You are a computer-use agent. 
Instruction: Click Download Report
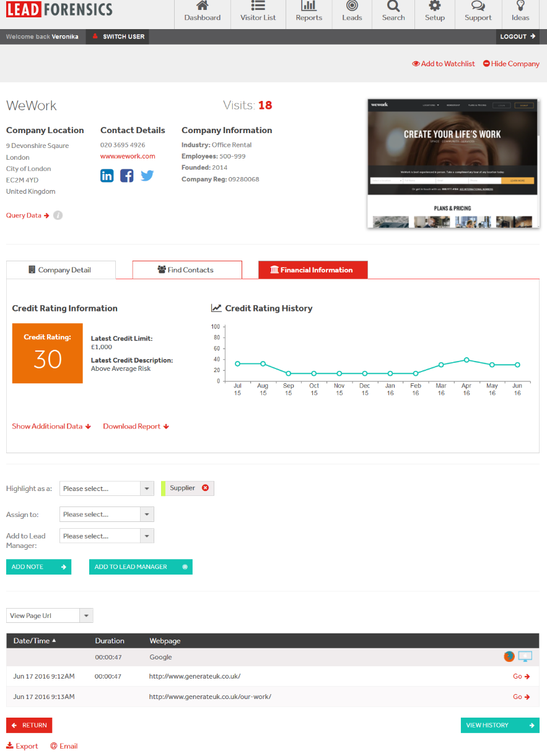tap(136, 427)
